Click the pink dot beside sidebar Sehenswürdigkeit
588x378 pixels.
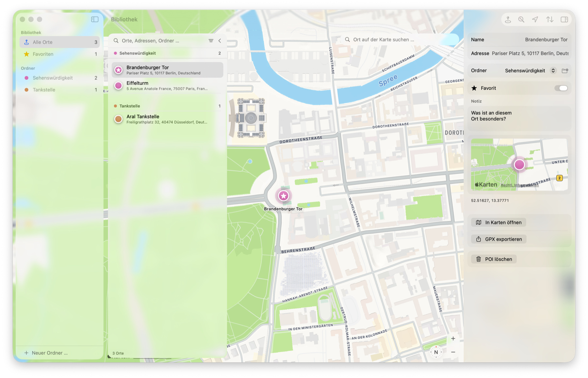click(26, 78)
